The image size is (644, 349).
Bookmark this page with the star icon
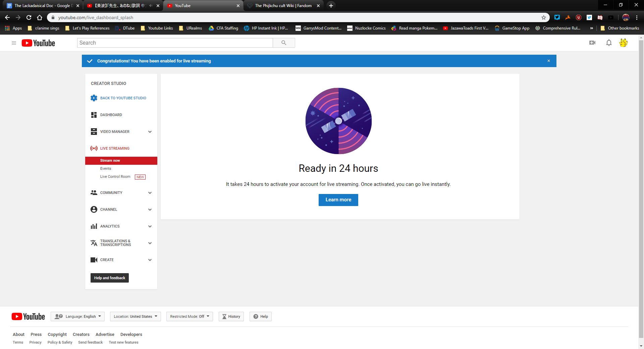(544, 17)
